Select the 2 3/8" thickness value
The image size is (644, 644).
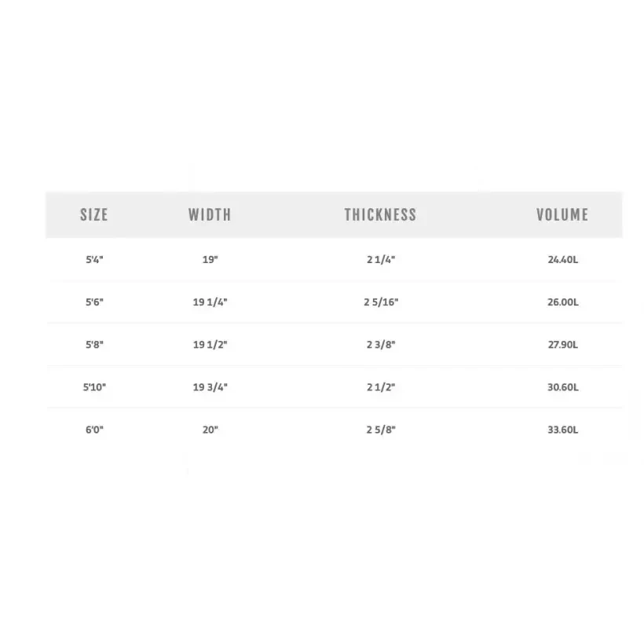(x=381, y=344)
